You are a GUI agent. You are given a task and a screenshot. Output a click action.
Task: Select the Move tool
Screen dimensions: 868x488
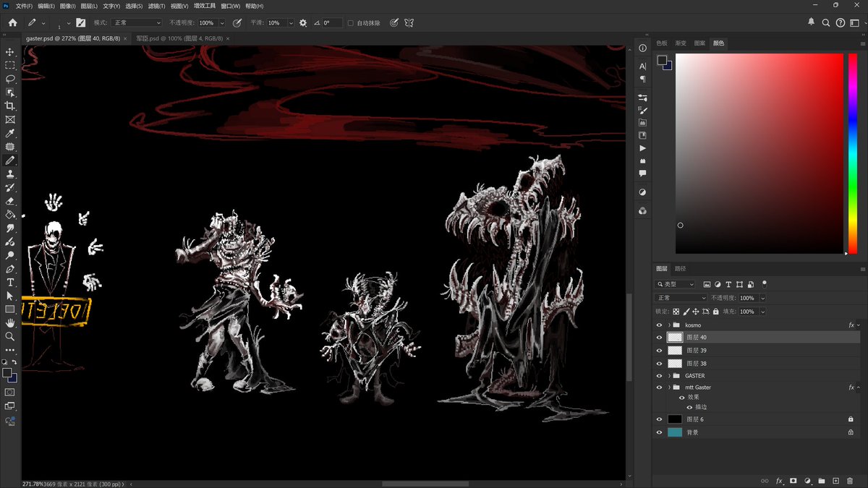point(10,52)
